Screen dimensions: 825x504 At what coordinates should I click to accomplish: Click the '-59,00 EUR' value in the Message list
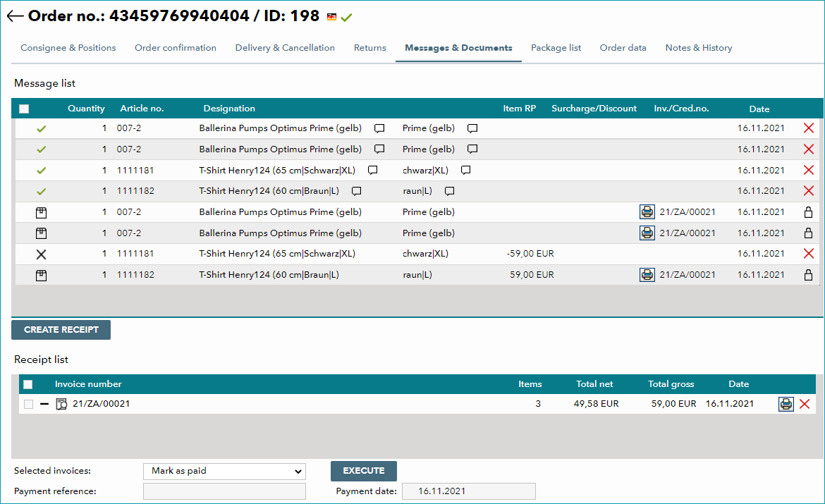[x=530, y=254]
